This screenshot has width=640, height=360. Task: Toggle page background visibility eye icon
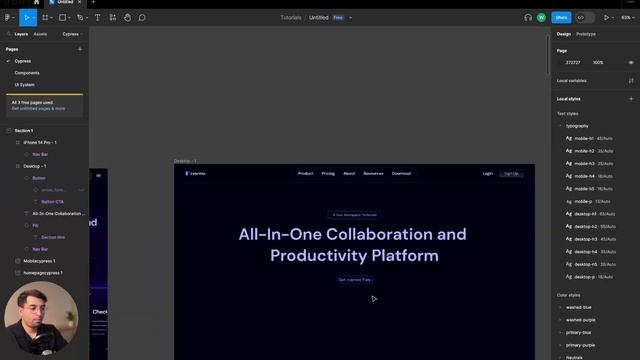(x=631, y=62)
